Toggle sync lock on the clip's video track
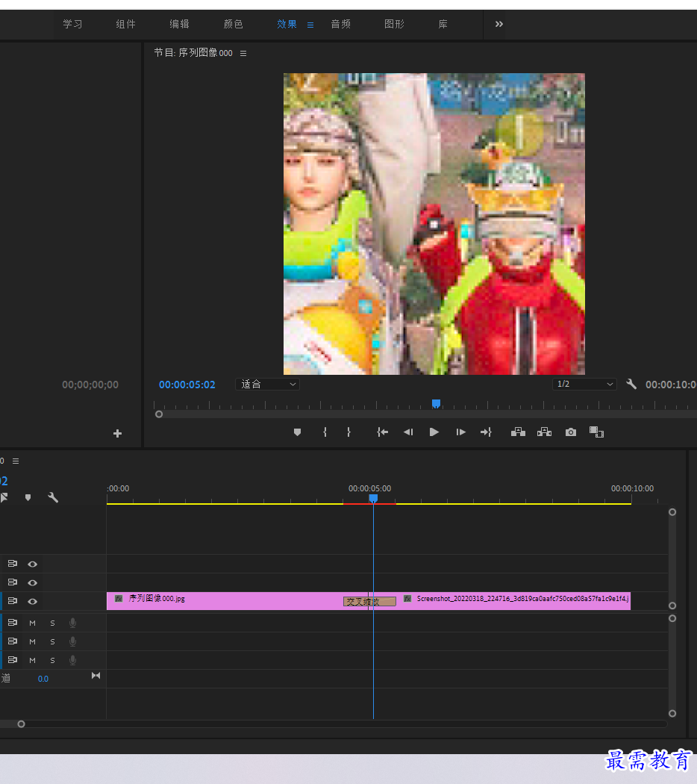This screenshot has width=697, height=784. (13, 600)
